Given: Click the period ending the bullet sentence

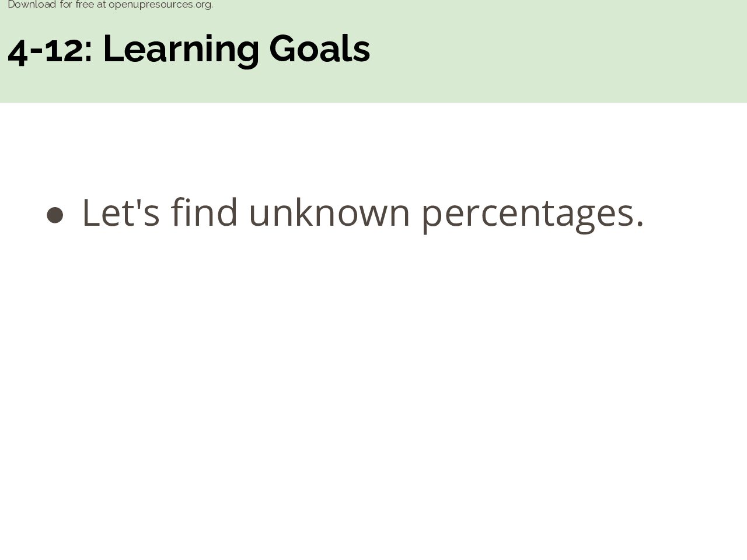Looking at the screenshot, I should (640, 223).
